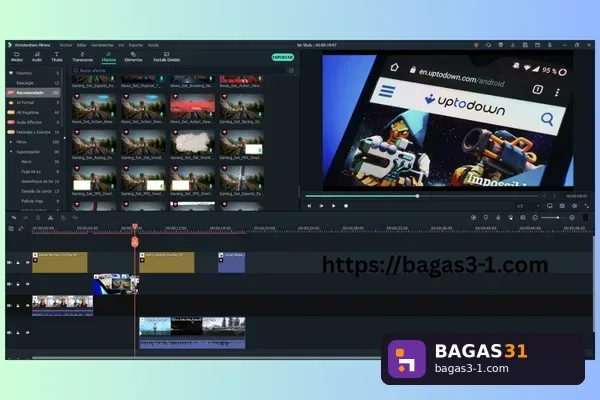Click the timeline zoom out minus icon

tap(535, 218)
